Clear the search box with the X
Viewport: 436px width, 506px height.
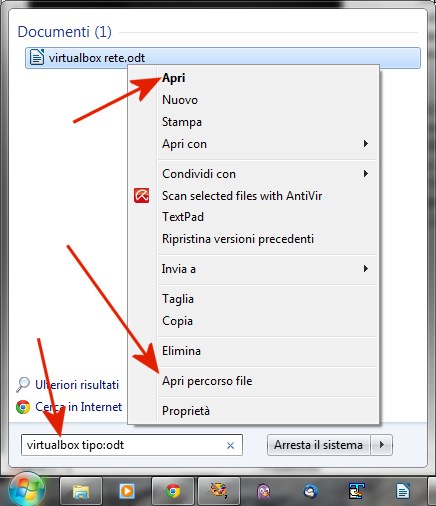[x=230, y=445]
